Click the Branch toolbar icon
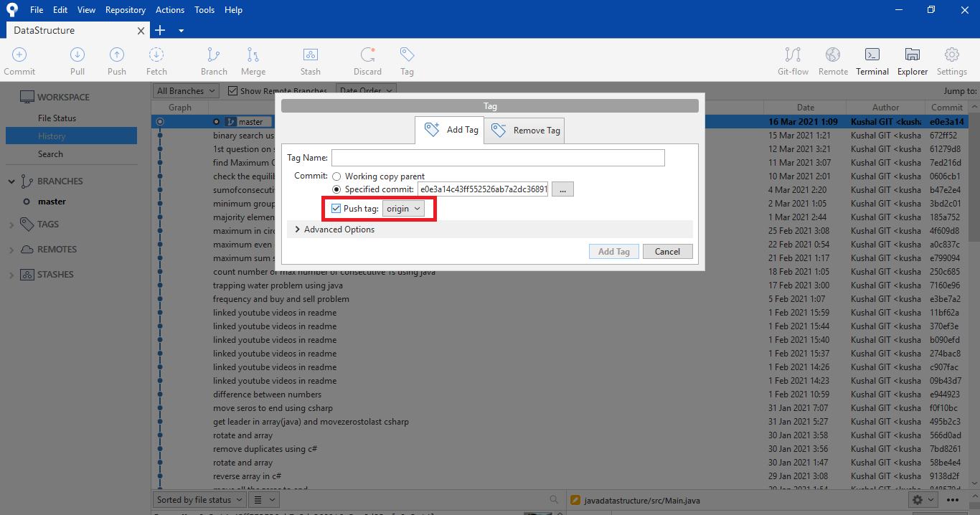This screenshot has width=980, height=515. tap(214, 55)
